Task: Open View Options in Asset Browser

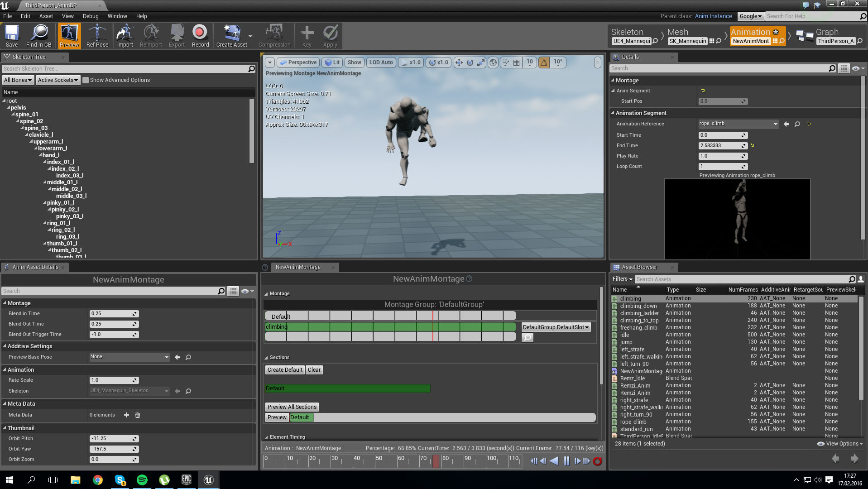Action: pyautogui.click(x=840, y=444)
